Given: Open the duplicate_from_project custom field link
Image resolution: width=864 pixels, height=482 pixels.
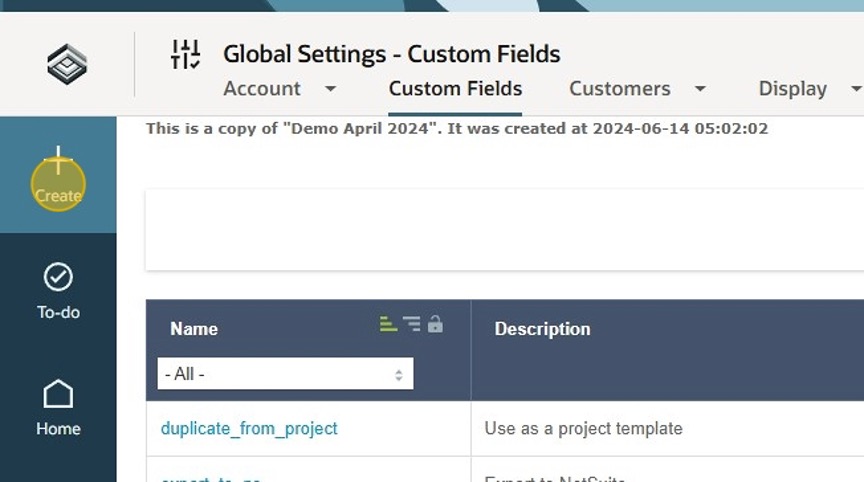Looking at the screenshot, I should coord(249,428).
